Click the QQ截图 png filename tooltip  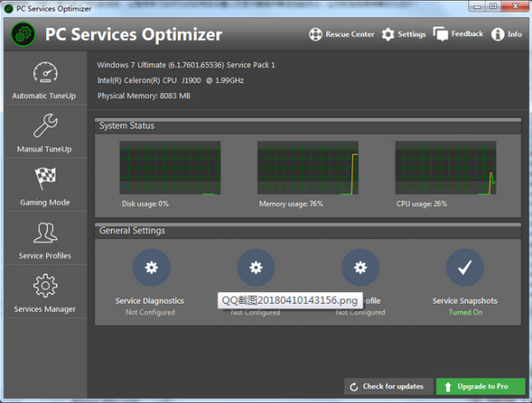290,300
